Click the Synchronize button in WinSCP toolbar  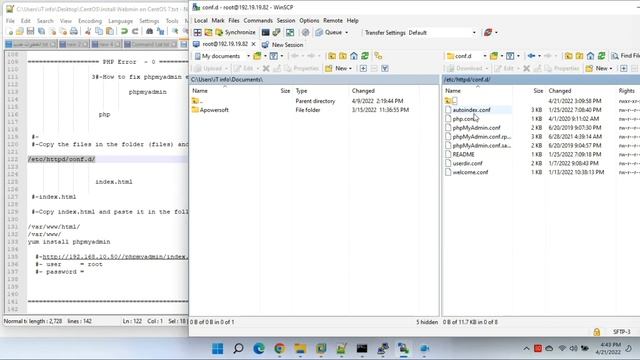click(x=236, y=32)
